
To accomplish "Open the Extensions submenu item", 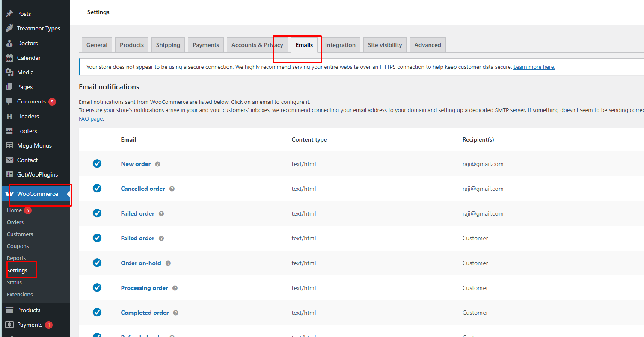I will tap(20, 294).
